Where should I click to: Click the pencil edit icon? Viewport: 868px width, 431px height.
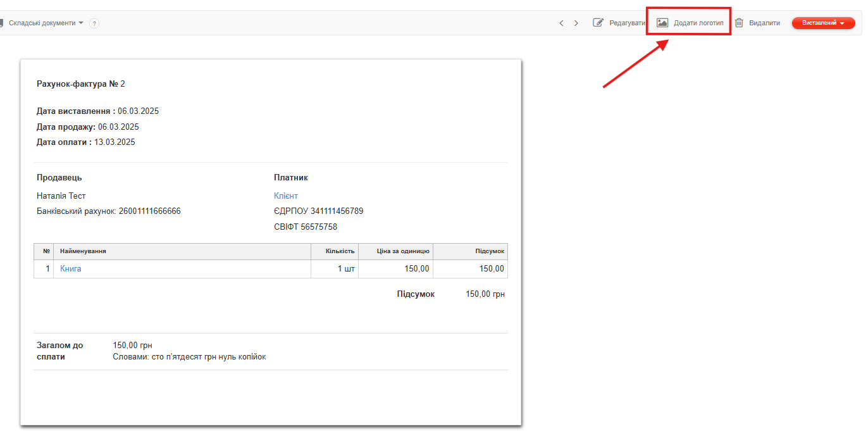point(598,23)
